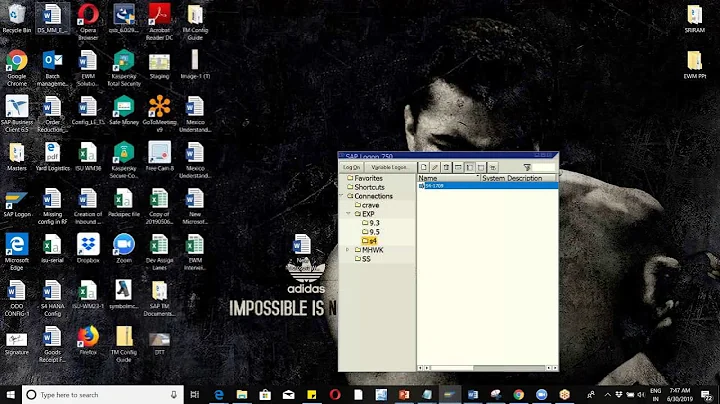720x404 pixels.
Task: Select the SS folder in tree
Action: tap(363, 259)
